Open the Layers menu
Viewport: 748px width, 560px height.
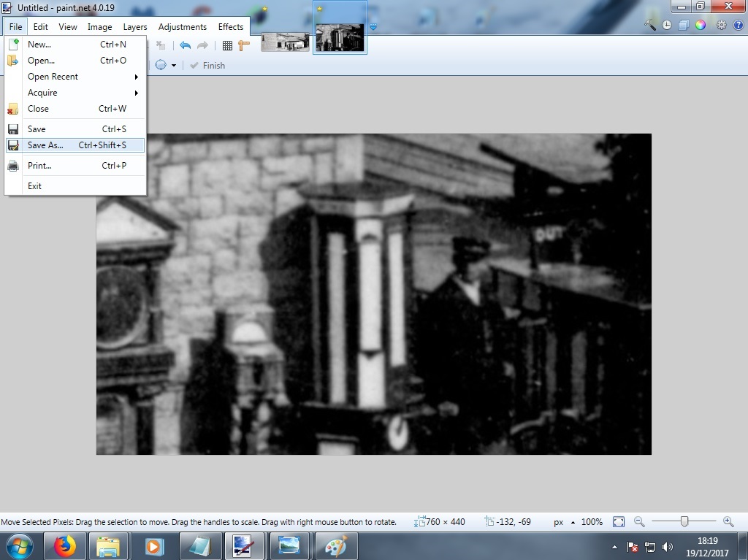tap(134, 26)
